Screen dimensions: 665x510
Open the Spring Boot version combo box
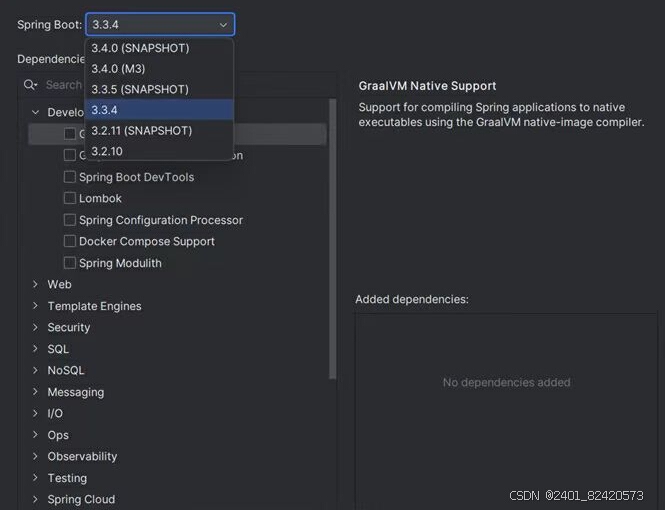[160, 25]
